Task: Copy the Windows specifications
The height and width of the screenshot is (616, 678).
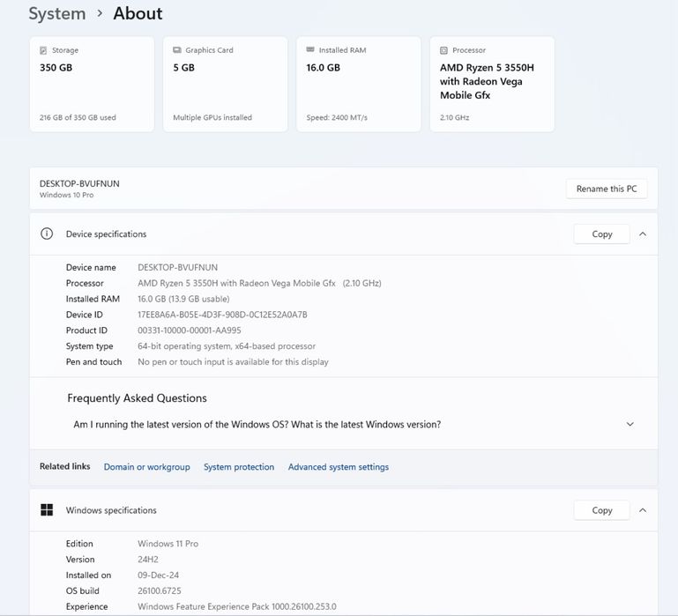Action: 601,510
